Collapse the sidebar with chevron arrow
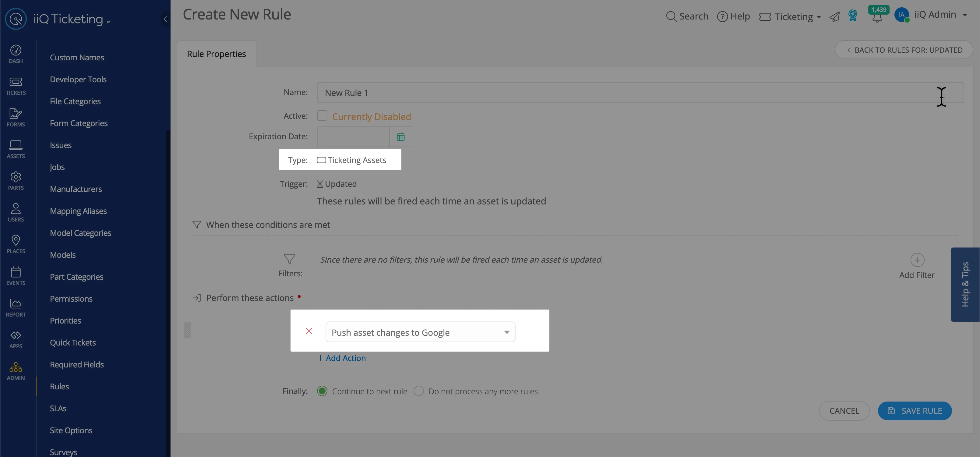This screenshot has height=457, width=980. (x=165, y=19)
